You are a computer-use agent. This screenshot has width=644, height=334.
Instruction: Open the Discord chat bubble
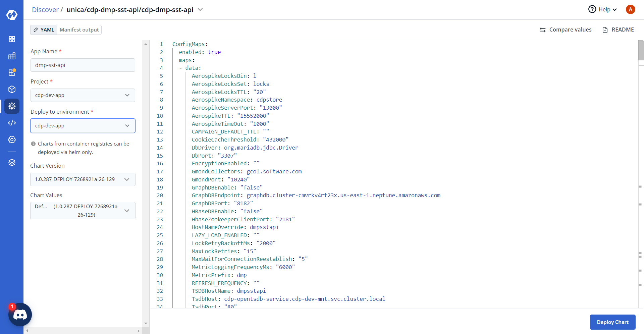click(x=20, y=315)
